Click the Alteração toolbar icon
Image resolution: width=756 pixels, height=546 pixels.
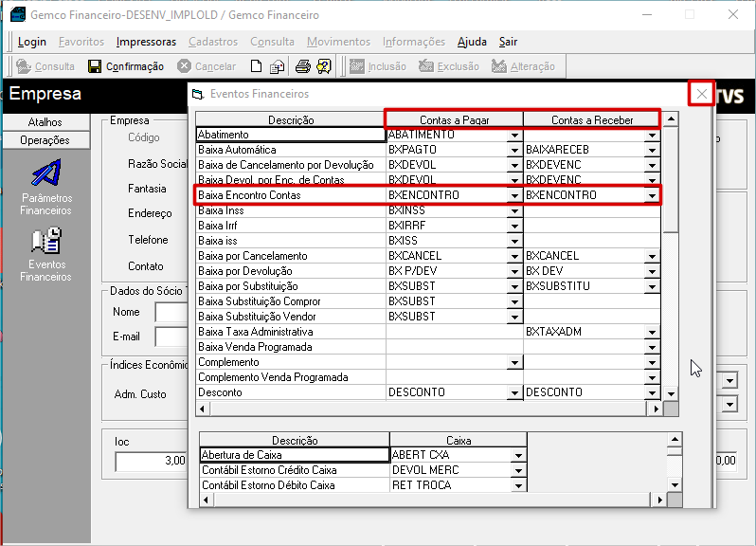pyautogui.click(x=499, y=66)
